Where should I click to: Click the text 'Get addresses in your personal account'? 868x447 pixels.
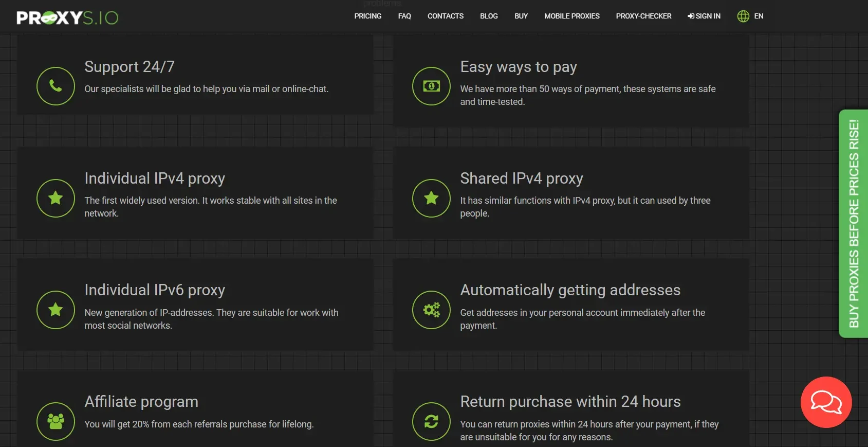583,319
